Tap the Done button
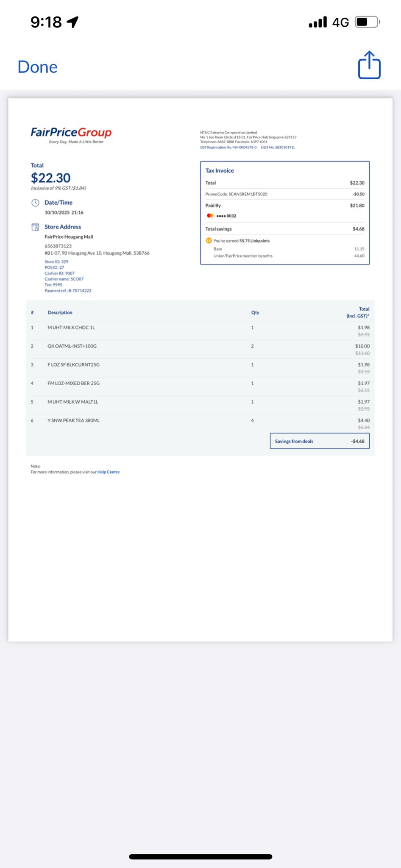 coord(37,67)
